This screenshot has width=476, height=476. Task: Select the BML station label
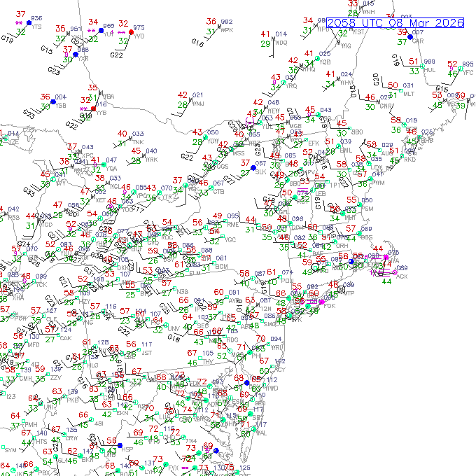point(346,150)
